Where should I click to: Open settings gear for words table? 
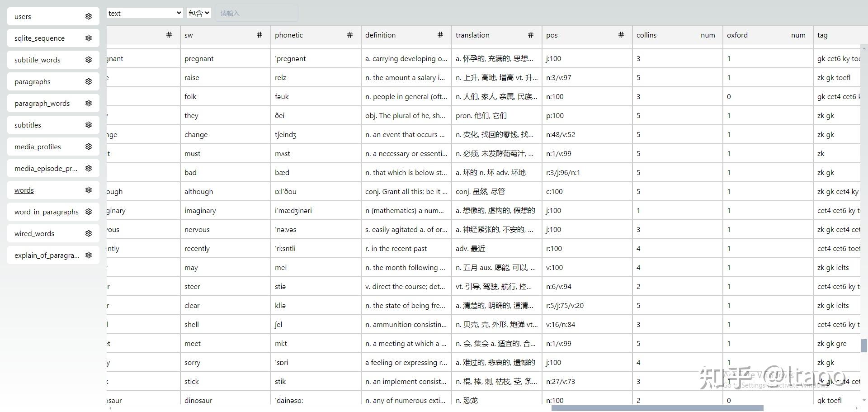click(89, 190)
